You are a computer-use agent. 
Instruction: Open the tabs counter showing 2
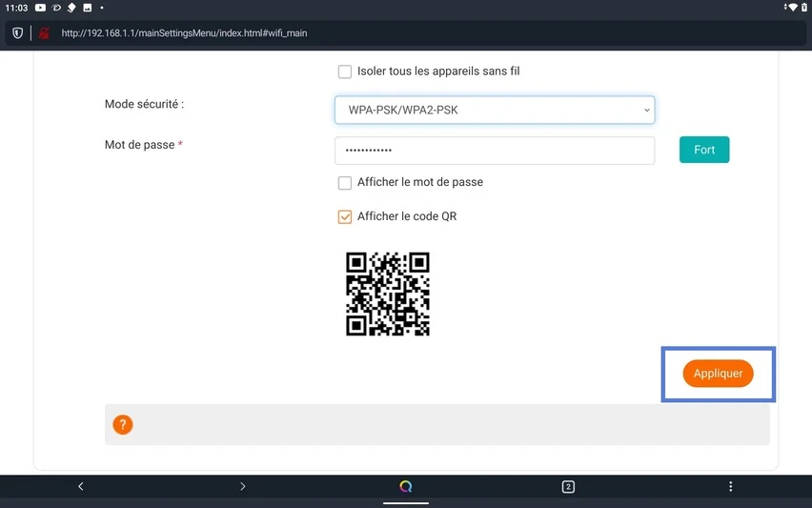pos(568,486)
